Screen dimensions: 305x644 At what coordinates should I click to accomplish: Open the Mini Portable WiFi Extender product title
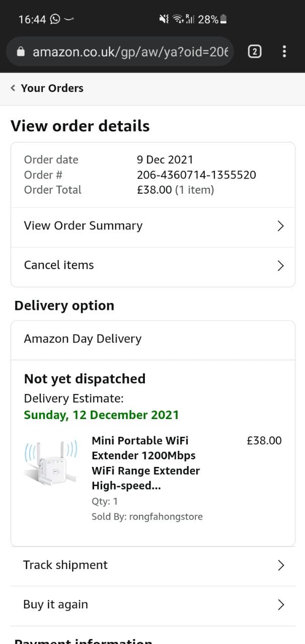(x=145, y=463)
